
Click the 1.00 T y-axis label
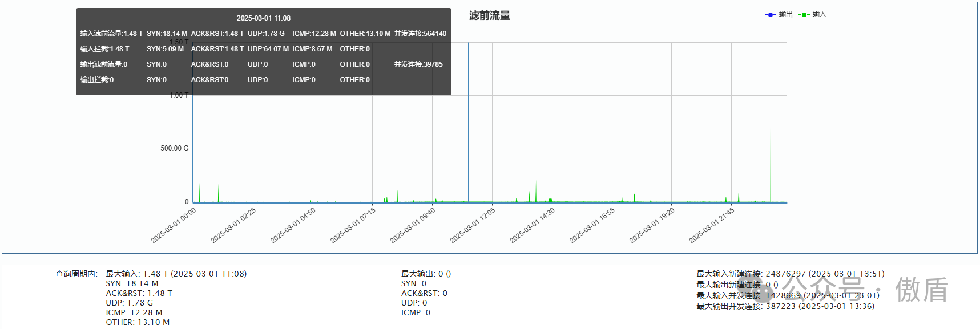tap(179, 95)
